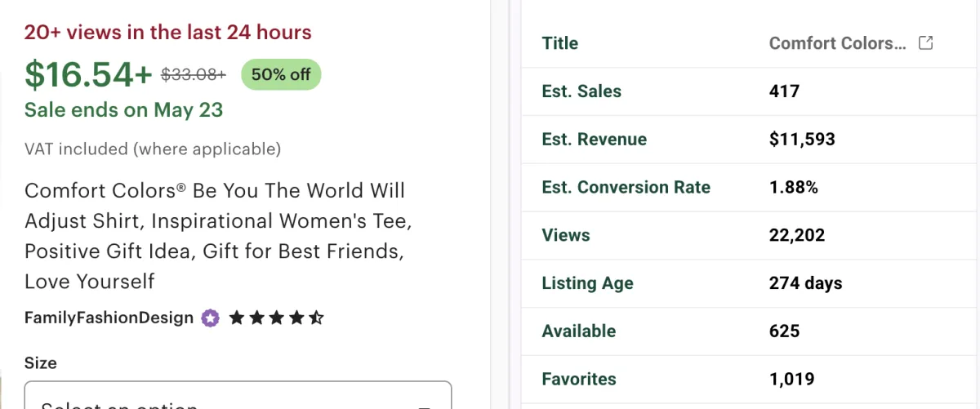The height and width of the screenshot is (409, 980).
Task: Click the Est. Revenue value $11,593
Action: pyautogui.click(x=802, y=139)
